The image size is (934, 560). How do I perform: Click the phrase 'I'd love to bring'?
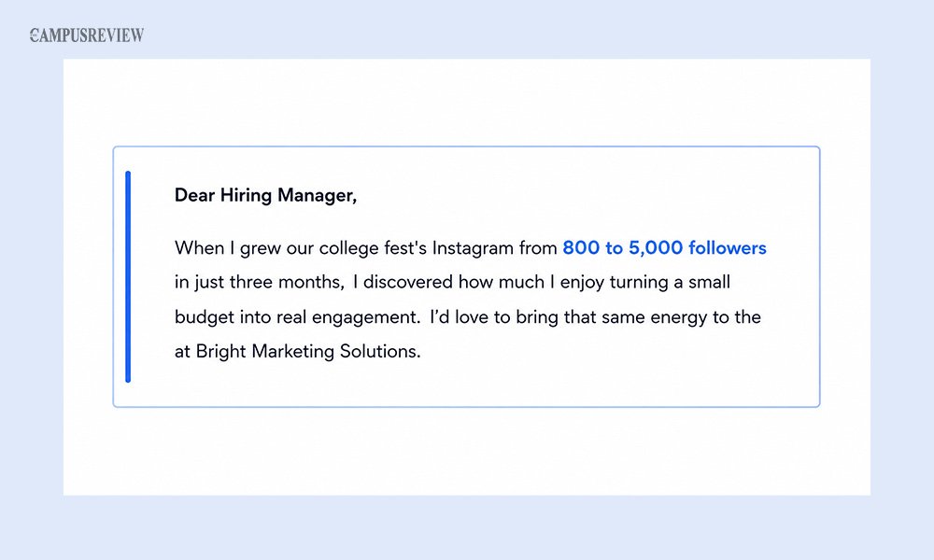[494, 316]
